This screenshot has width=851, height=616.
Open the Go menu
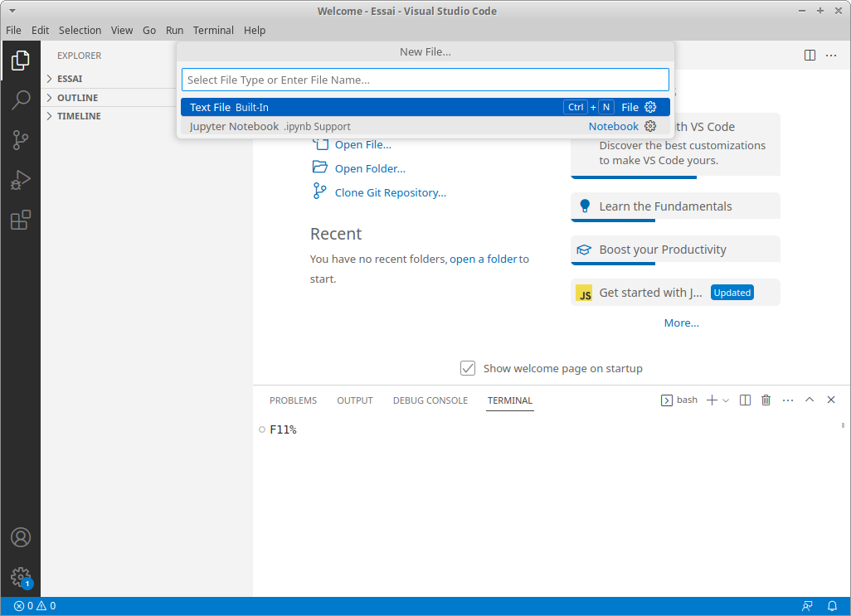click(149, 31)
